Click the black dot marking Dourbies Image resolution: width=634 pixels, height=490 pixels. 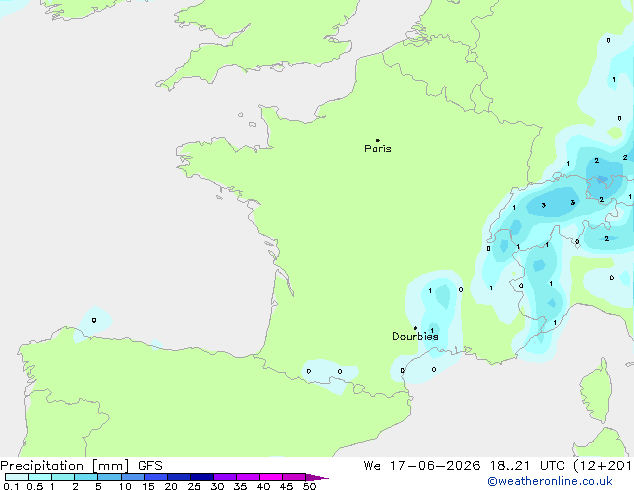415,328
